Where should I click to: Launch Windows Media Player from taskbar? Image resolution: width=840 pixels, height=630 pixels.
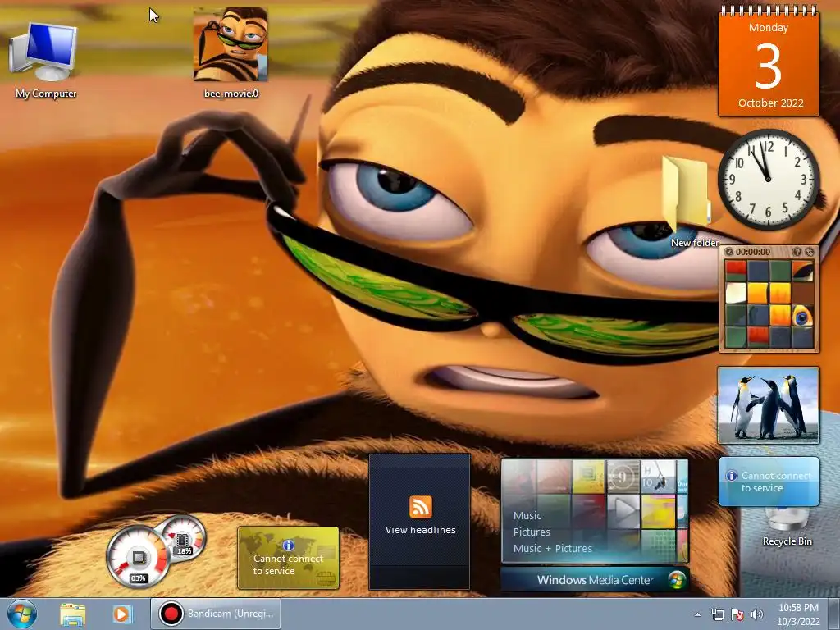pos(121,614)
